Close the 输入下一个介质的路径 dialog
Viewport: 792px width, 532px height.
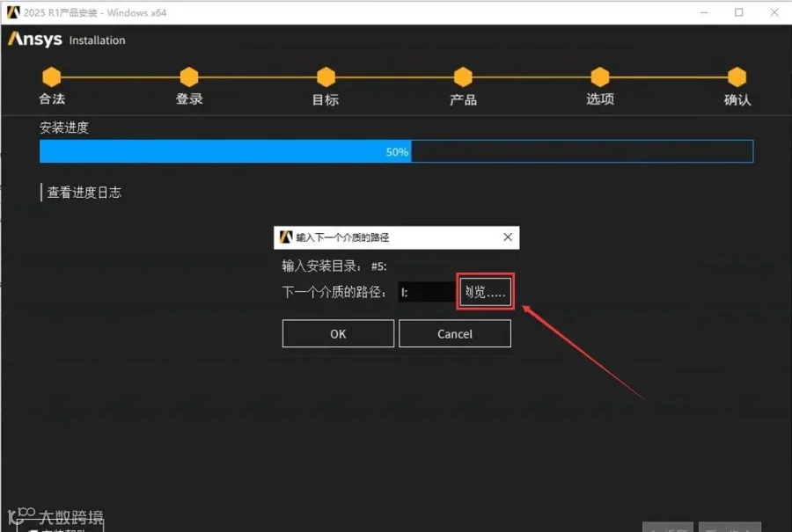tap(508, 237)
